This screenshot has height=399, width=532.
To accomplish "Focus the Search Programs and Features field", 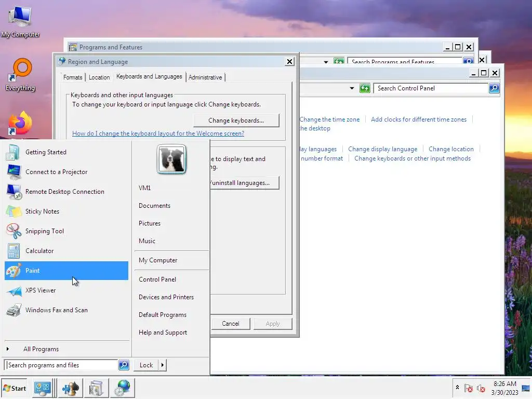I will (405, 61).
